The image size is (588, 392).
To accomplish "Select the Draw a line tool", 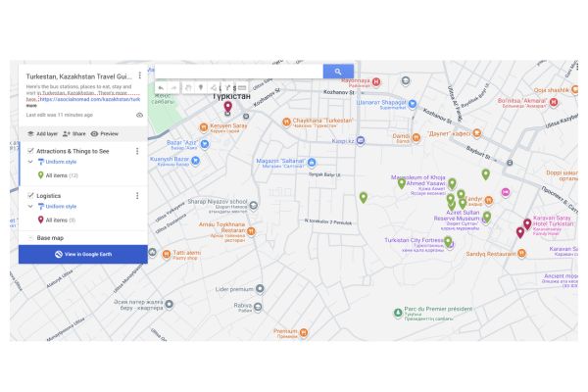I will 214,88.
